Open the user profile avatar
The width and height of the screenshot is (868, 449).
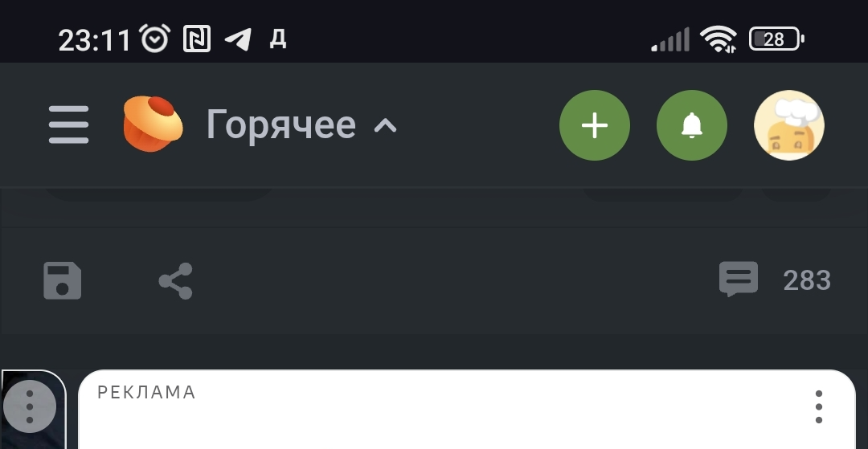[x=789, y=125]
